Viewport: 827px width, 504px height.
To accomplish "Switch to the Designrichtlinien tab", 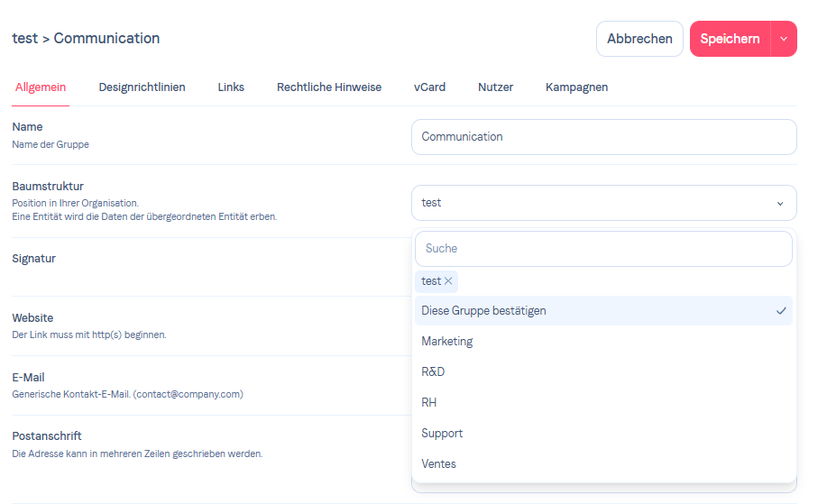I will [x=142, y=87].
